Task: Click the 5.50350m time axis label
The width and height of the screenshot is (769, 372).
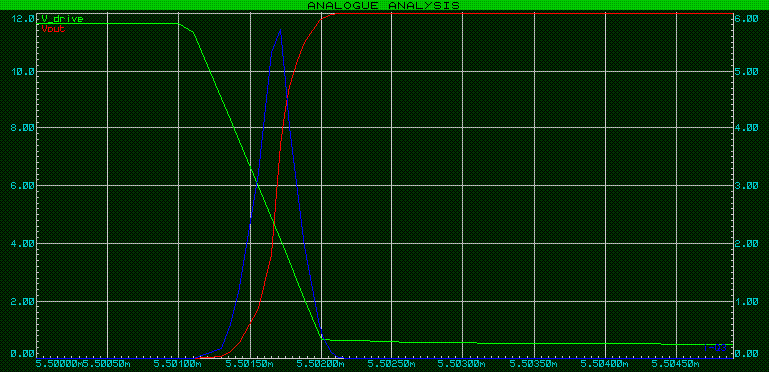Action: pos(534,365)
